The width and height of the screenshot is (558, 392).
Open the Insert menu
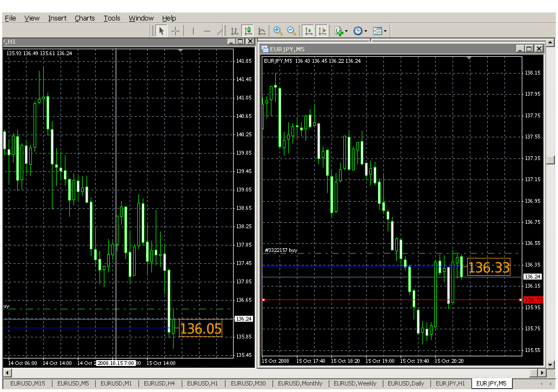(57, 18)
